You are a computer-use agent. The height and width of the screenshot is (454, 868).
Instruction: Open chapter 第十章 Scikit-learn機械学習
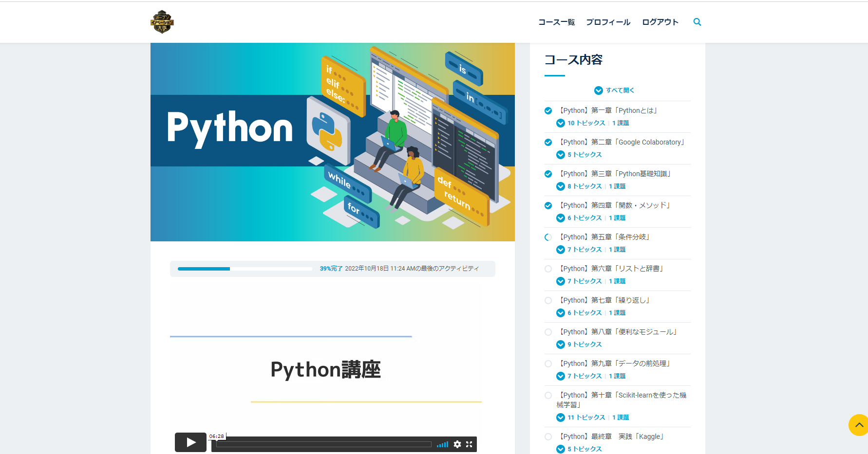click(x=622, y=400)
